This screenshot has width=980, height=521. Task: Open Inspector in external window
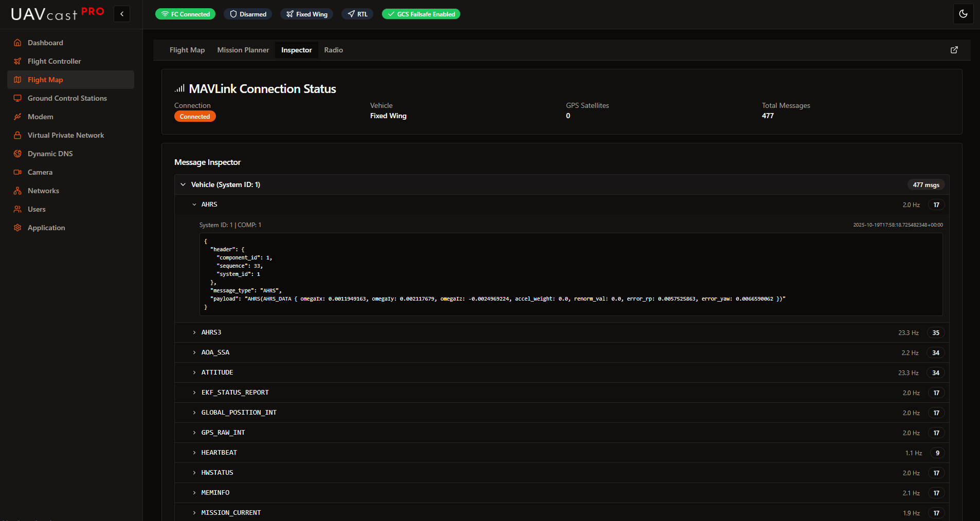(x=954, y=50)
